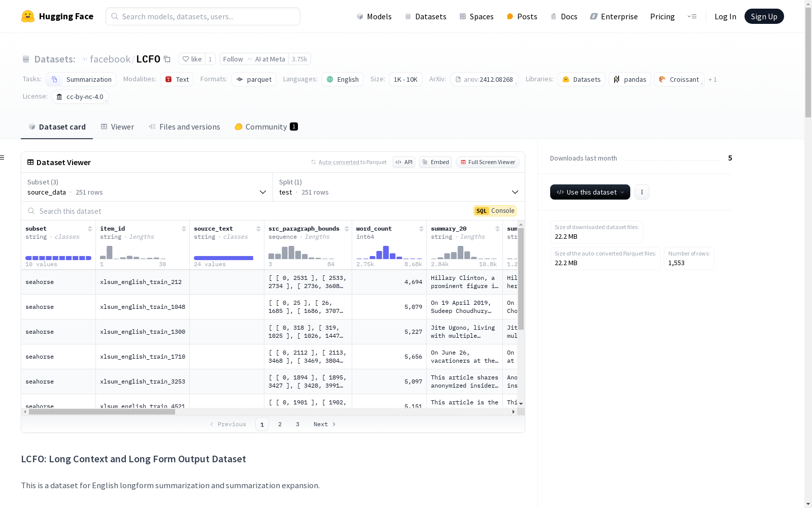Open the three-dot dataset options menu
Viewport: 812px width, 508px height.
pos(642,192)
